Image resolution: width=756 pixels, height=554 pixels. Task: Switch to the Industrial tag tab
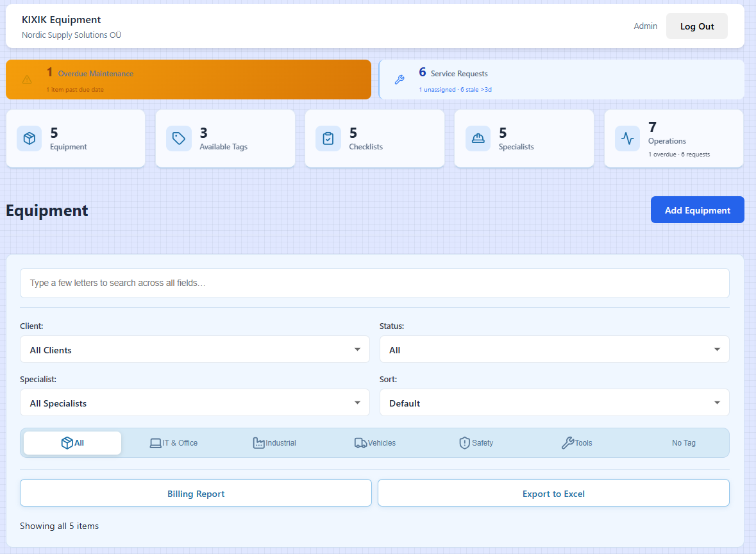274,443
